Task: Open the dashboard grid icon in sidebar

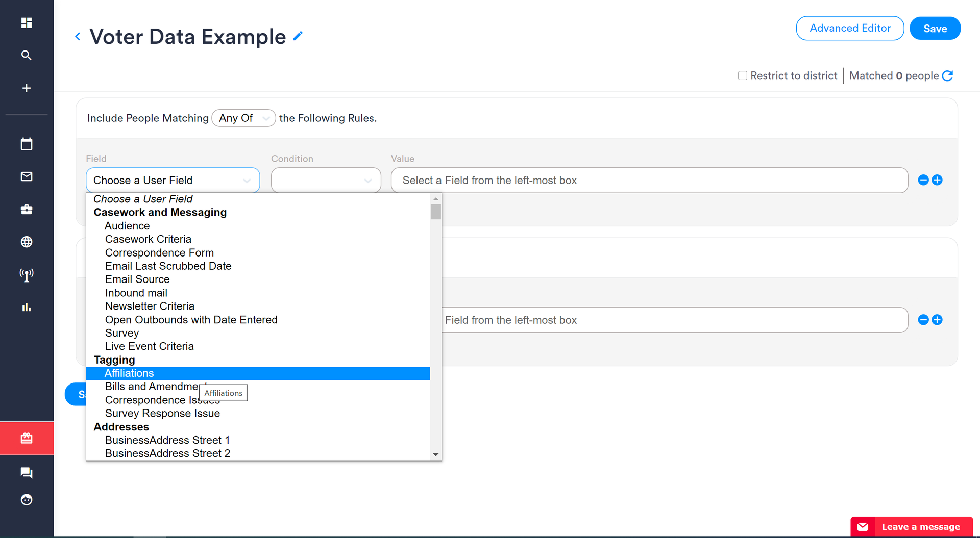Action: coord(27,23)
